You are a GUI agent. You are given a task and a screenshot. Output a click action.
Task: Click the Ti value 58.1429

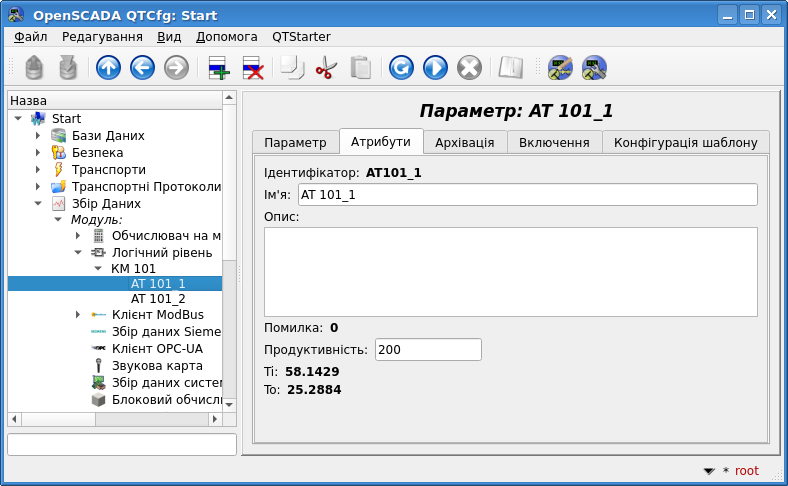tap(312, 371)
